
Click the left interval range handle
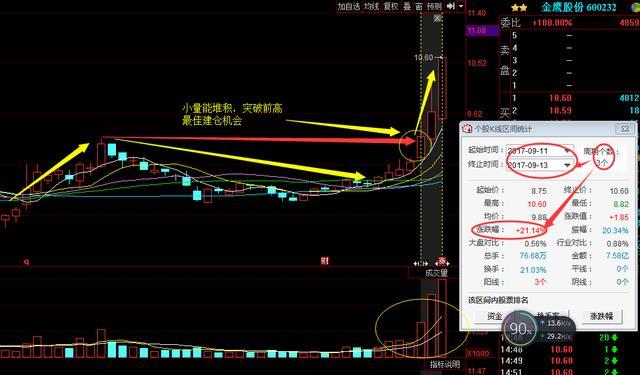pyautogui.click(x=421, y=264)
